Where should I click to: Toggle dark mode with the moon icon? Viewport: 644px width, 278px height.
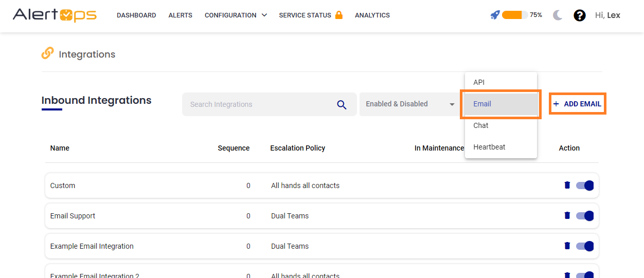(558, 15)
